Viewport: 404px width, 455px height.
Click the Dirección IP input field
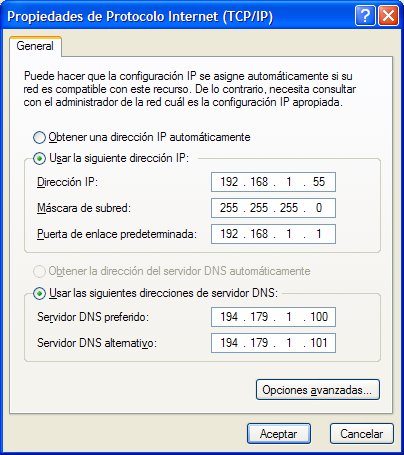click(x=273, y=182)
